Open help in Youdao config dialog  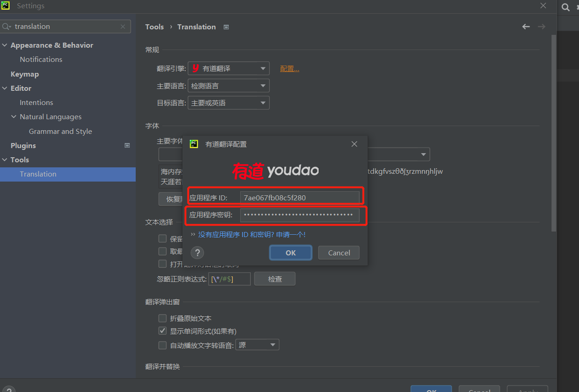pyautogui.click(x=197, y=253)
